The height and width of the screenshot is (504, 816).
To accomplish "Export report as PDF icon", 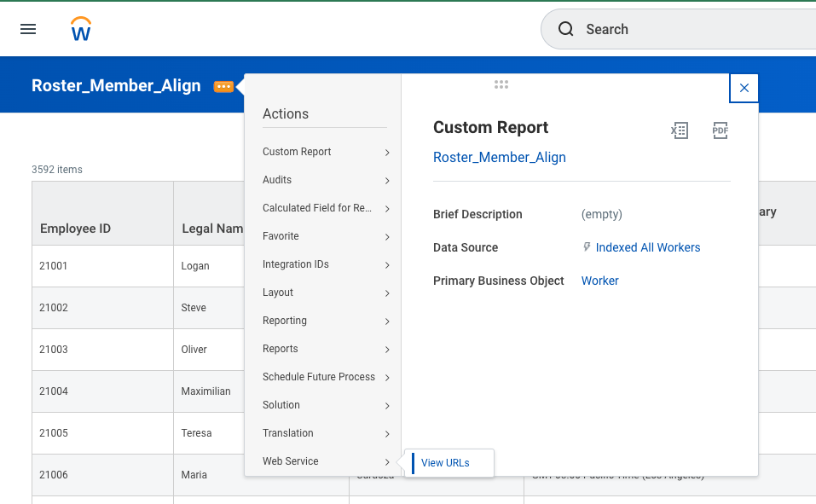I will (x=721, y=130).
